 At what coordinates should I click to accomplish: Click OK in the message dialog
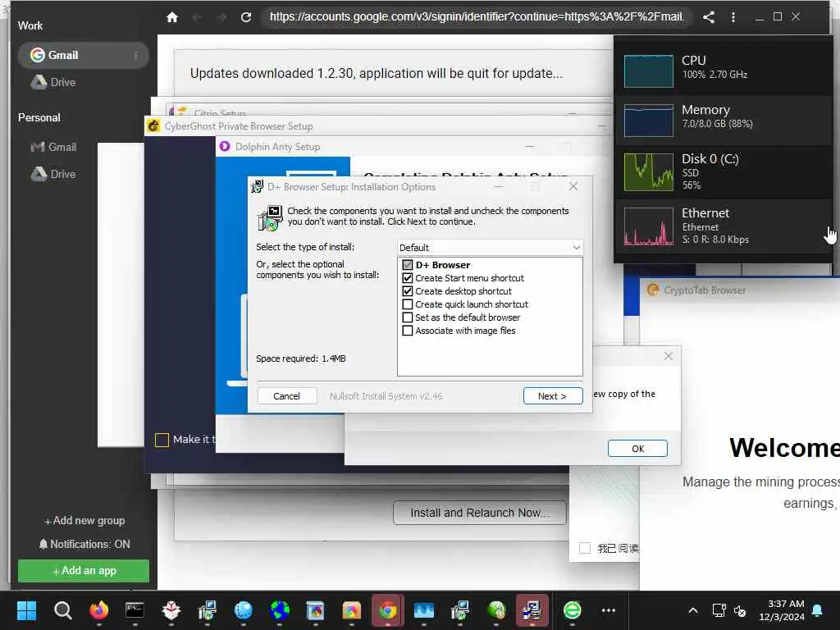(637, 449)
